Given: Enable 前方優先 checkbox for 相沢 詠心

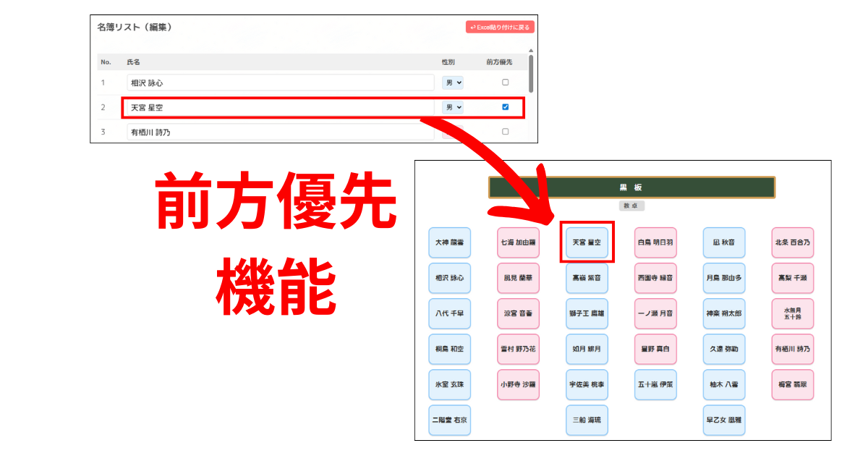Looking at the screenshot, I should point(505,83).
